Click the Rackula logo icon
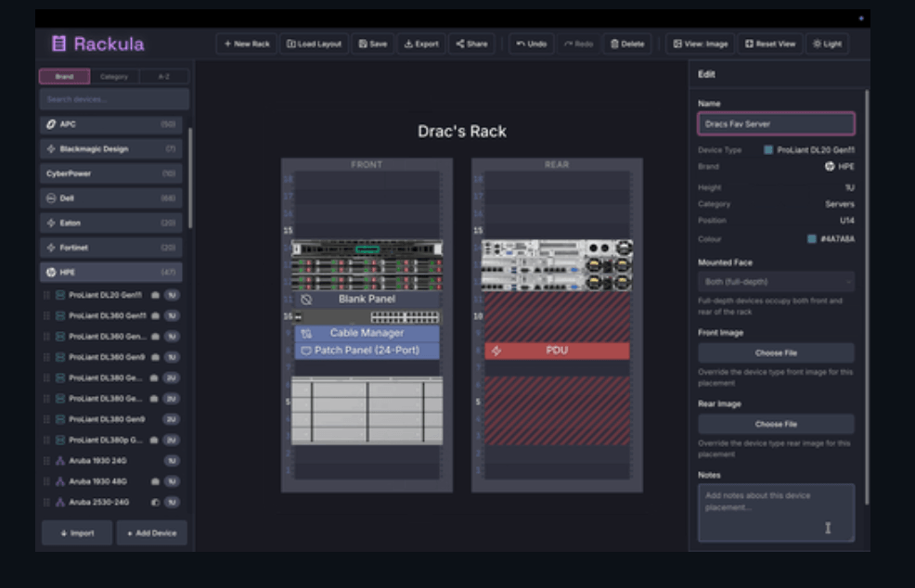Screen dimensions: 915x588 (59, 44)
